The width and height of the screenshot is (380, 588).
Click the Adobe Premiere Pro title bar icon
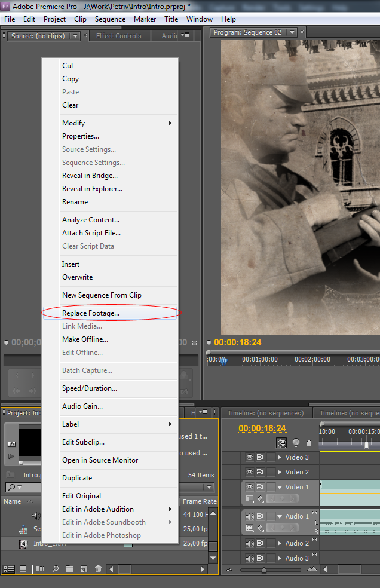5,6
